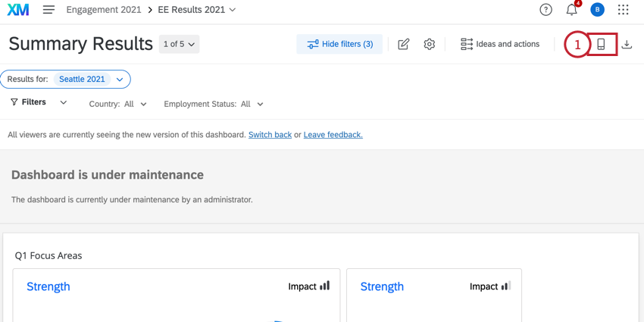Open the hamburger navigation menu
The height and width of the screenshot is (322, 644).
[x=48, y=10]
